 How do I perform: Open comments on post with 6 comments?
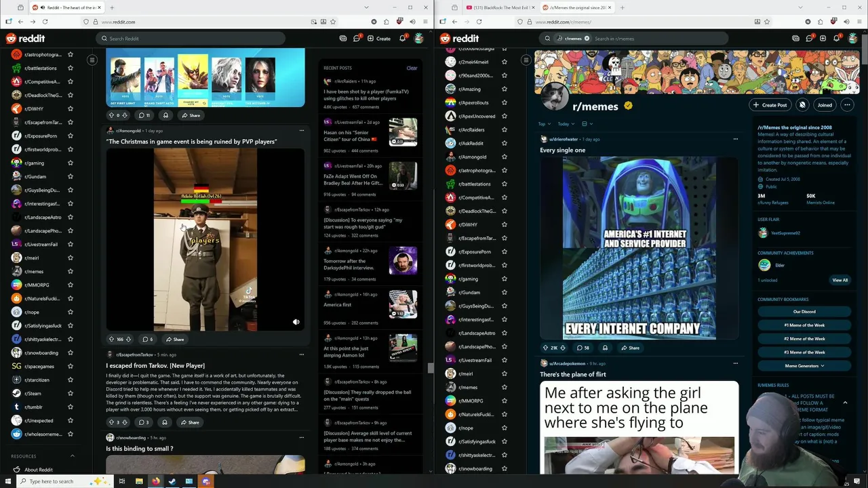tap(147, 339)
